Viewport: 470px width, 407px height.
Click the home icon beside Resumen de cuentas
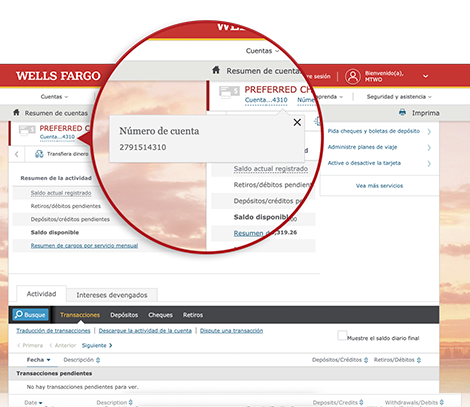click(x=16, y=112)
